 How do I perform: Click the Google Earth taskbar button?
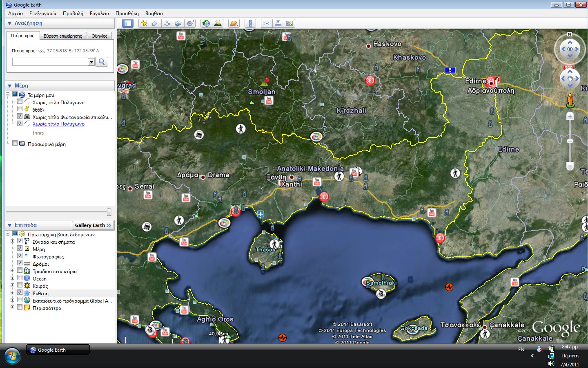tap(58, 350)
